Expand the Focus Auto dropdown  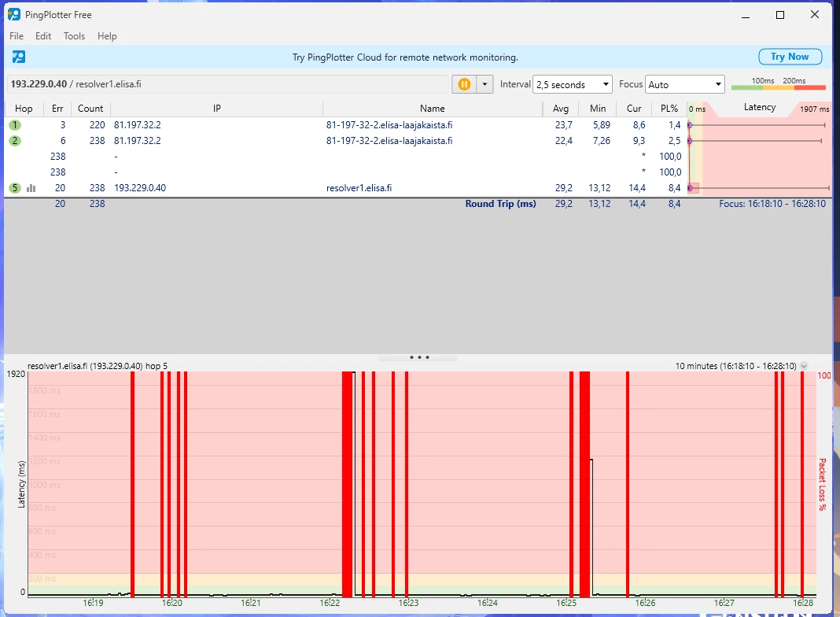[x=684, y=84]
